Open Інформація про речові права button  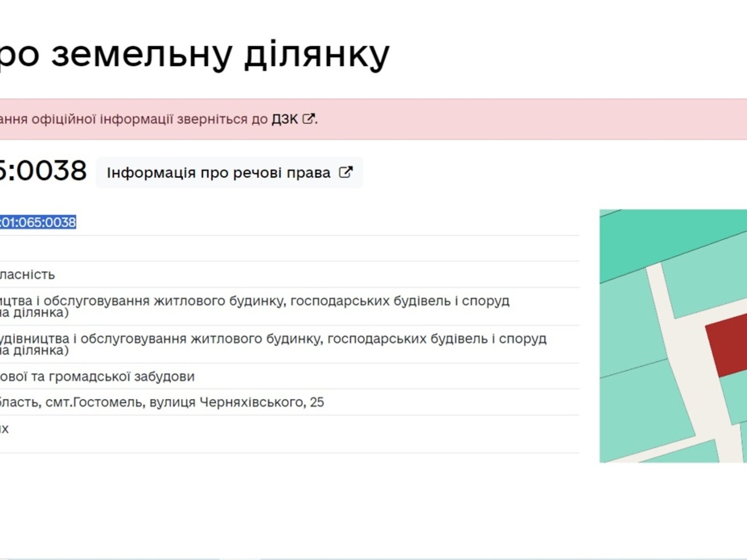(229, 173)
